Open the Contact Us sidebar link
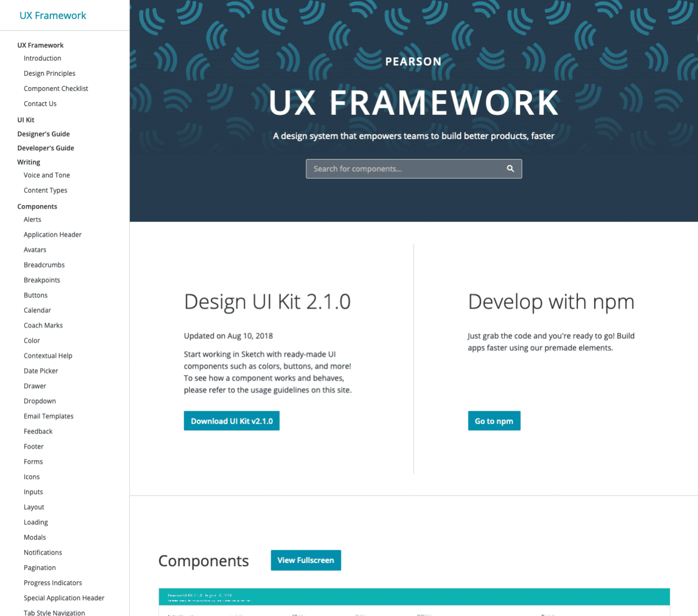The height and width of the screenshot is (616, 698). tap(40, 103)
